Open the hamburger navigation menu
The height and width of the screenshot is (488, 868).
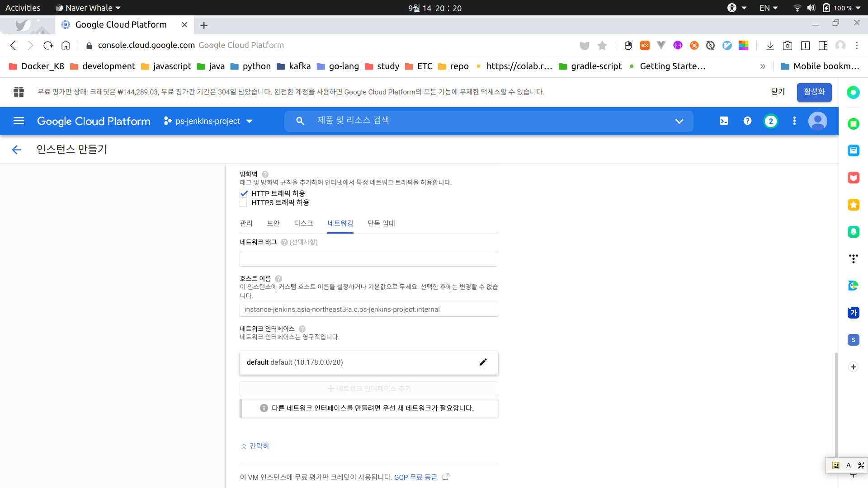19,121
